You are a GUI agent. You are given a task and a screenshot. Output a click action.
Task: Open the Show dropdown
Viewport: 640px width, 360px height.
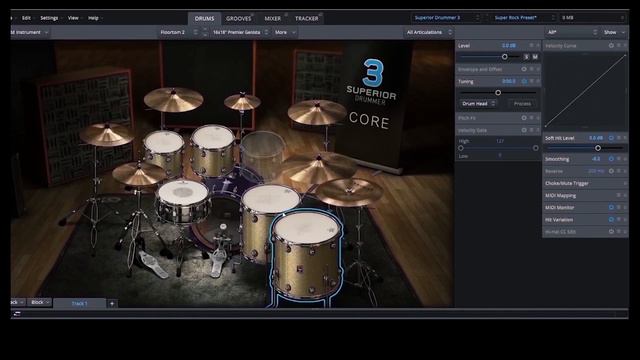point(614,32)
